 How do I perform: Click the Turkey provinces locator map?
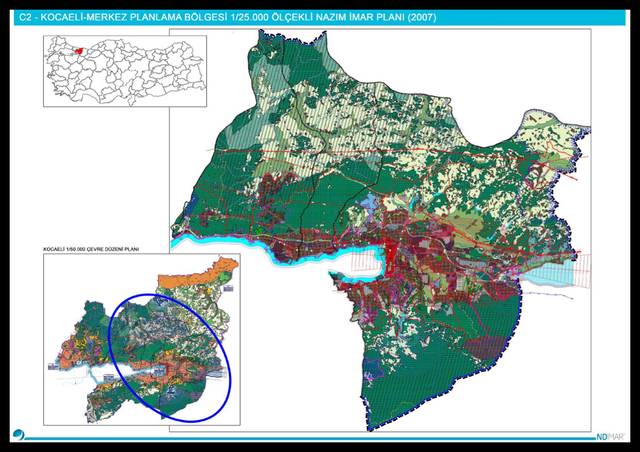coord(125,71)
